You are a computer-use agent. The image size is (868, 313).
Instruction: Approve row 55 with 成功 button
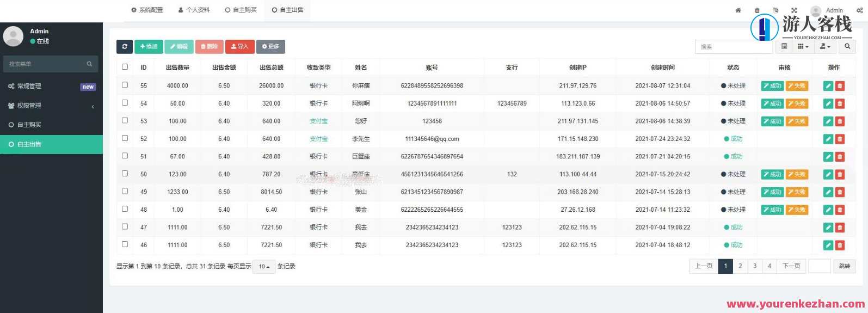click(772, 86)
